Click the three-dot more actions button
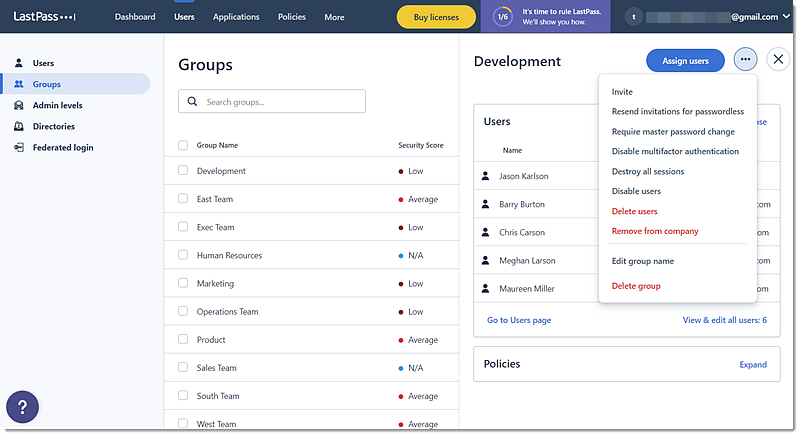Image resolution: width=797 pixels, height=433 pixels. pos(745,60)
